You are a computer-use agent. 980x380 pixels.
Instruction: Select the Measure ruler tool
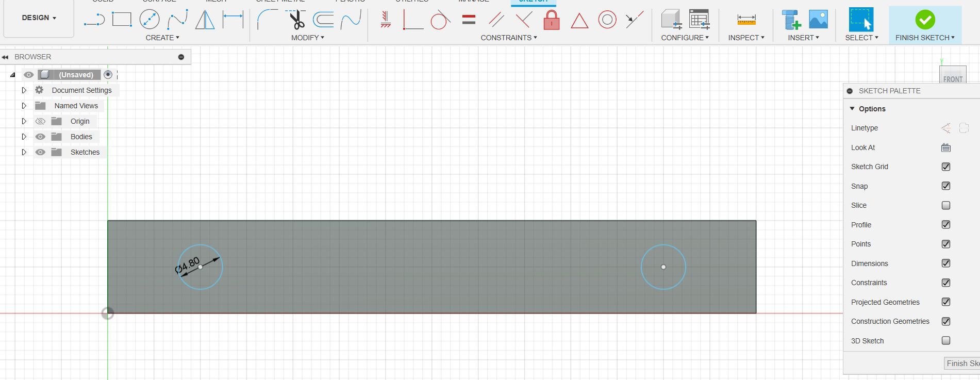point(746,20)
